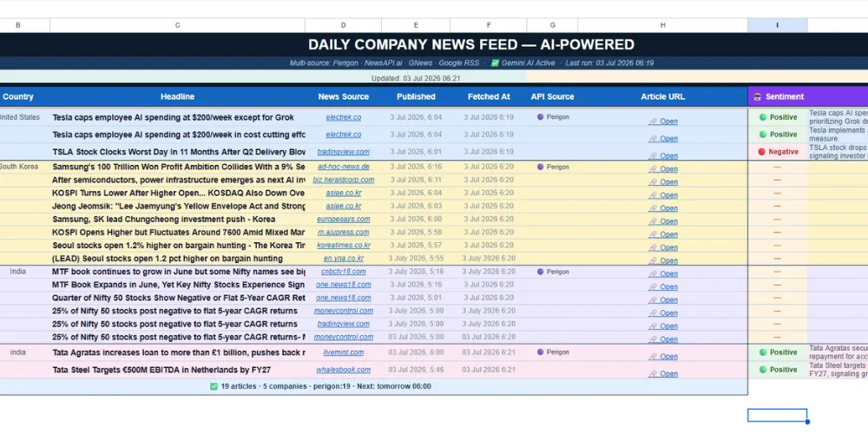Click the blue fill handle of the selected cell
The width and height of the screenshot is (868, 434).
tap(807, 422)
